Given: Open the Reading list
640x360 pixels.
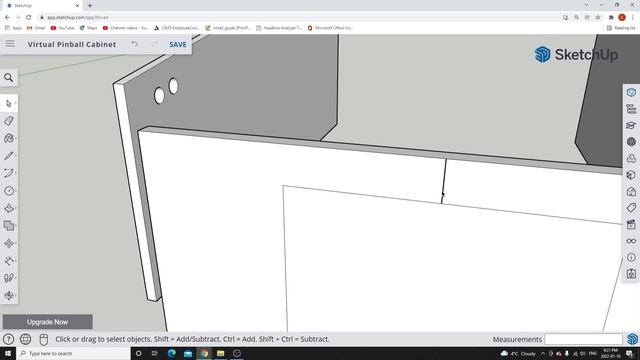Looking at the screenshot, I should pyautogui.click(x=621, y=28).
